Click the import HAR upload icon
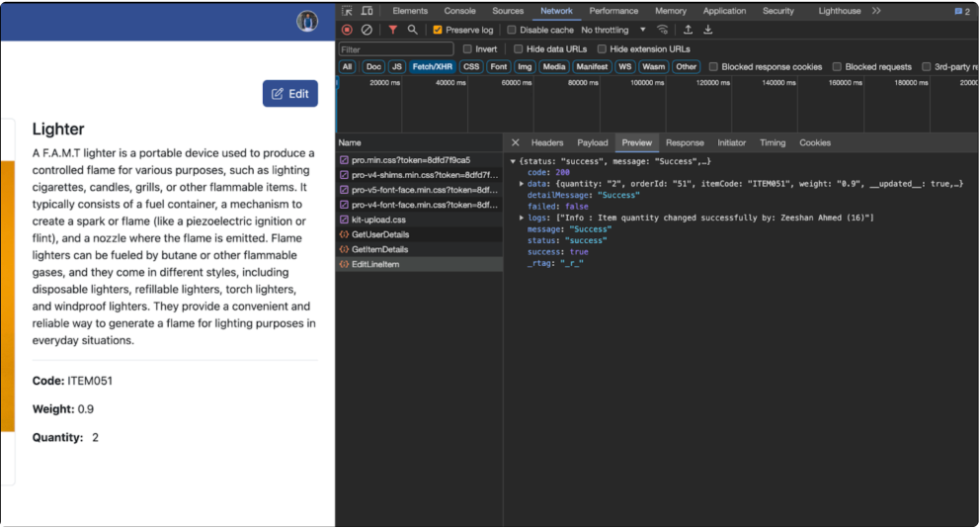 pos(688,30)
